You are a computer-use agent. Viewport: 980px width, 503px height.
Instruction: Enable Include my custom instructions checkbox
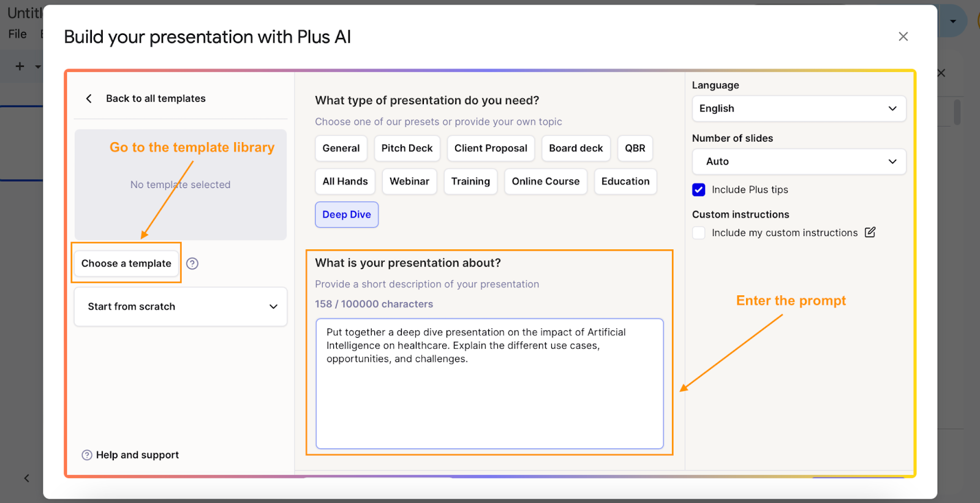(699, 233)
